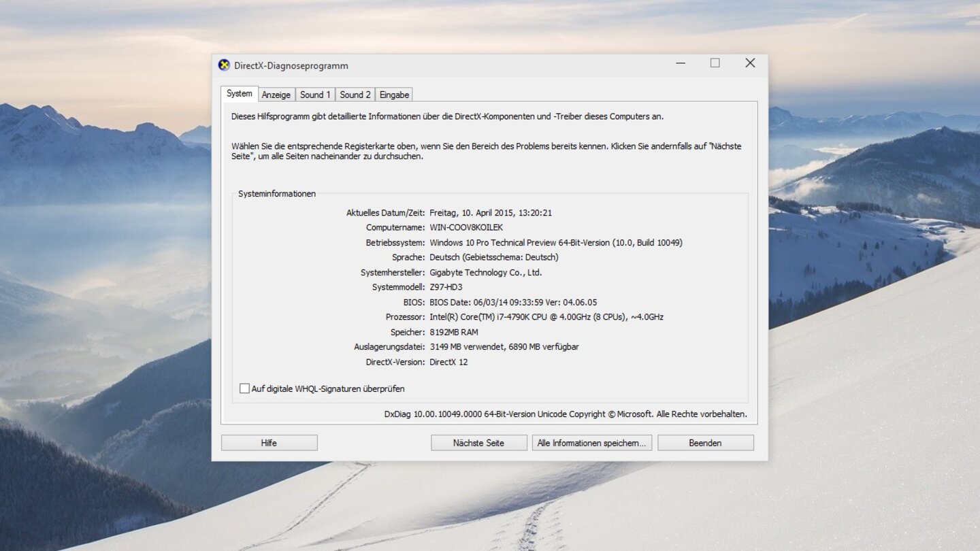Screen dimensions: 980x551
Task: Click the Prozessor: label
Action: 406,318
